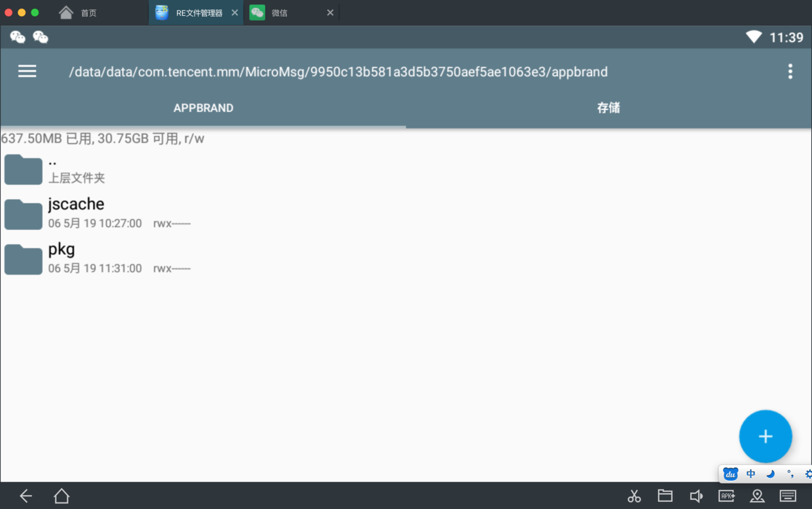Switch to the 微信 tab
Viewport: 812px width, 509px height.
point(280,12)
